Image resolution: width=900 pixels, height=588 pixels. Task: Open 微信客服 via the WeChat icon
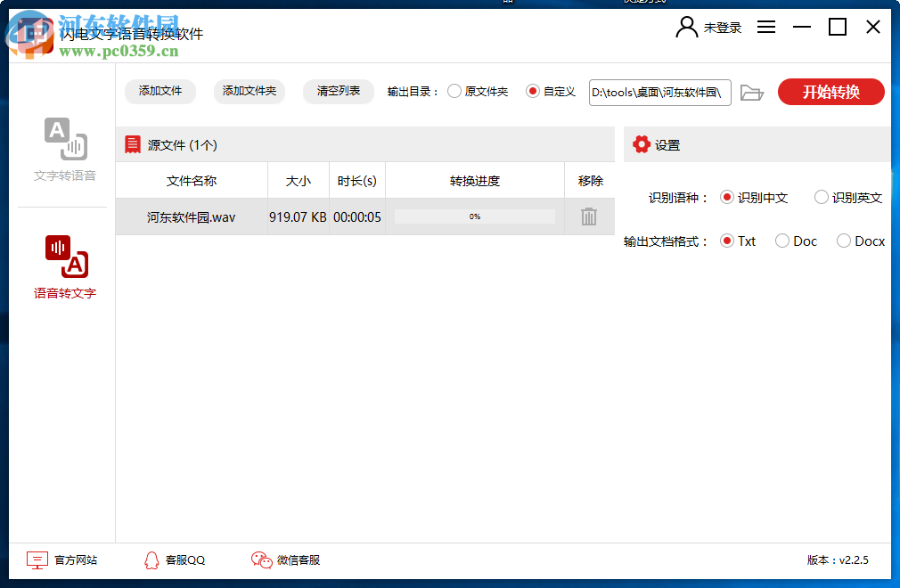(x=260, y=559)
